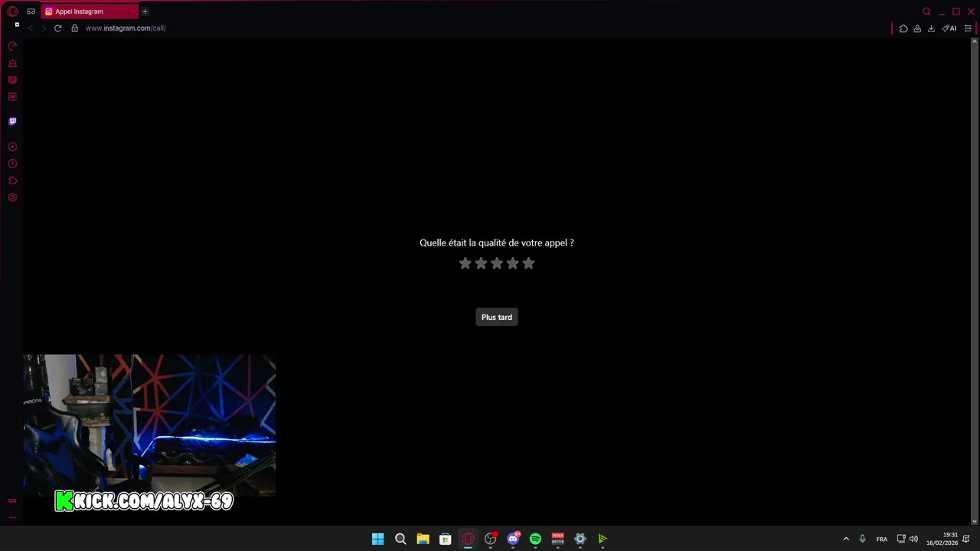
Task: Open the Easy Setup menu icon
Action: tap(968, 28)
